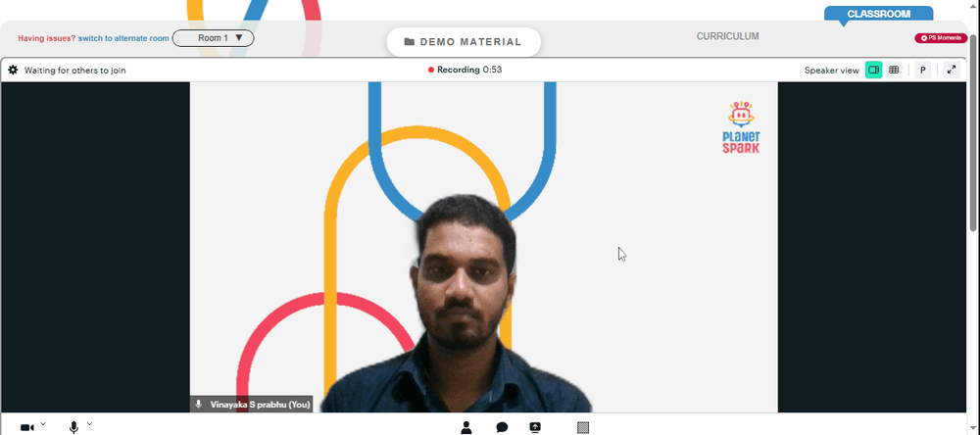Click the Speaker view label
This screenshot has height=435, width=980.
[831, 70]
